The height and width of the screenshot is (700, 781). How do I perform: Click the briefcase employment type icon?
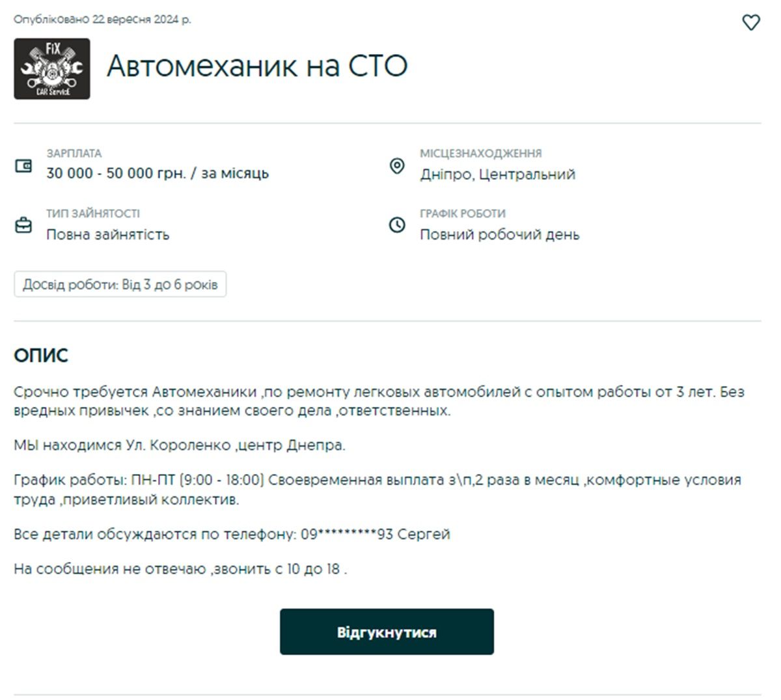(x=23, y=226)
